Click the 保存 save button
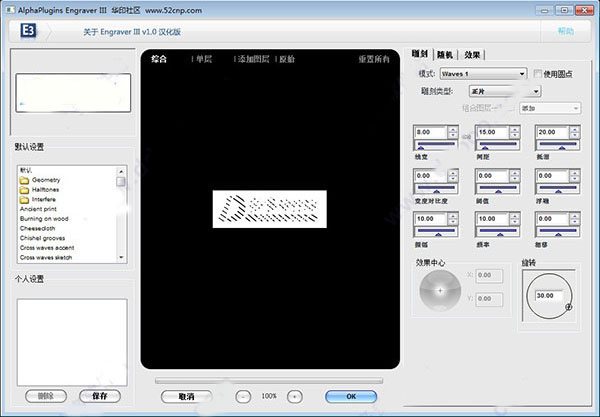Image resolution: width=600 pixels, height=417 pixels. click(99, 396)
